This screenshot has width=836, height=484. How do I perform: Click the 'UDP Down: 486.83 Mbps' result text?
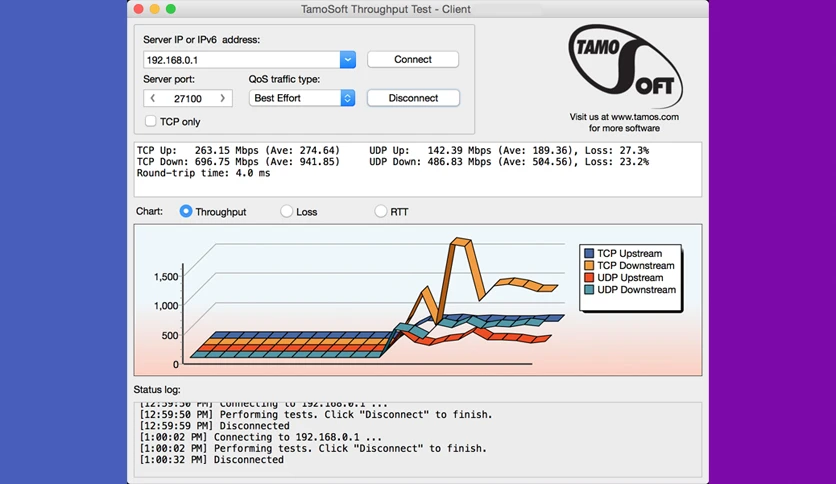pos(430,162)
